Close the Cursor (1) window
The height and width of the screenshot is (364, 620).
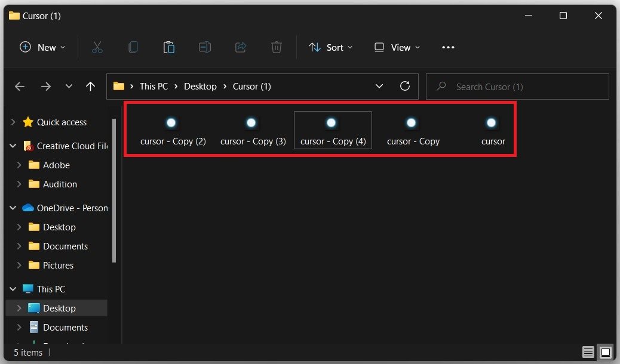[x=598, y=16]
